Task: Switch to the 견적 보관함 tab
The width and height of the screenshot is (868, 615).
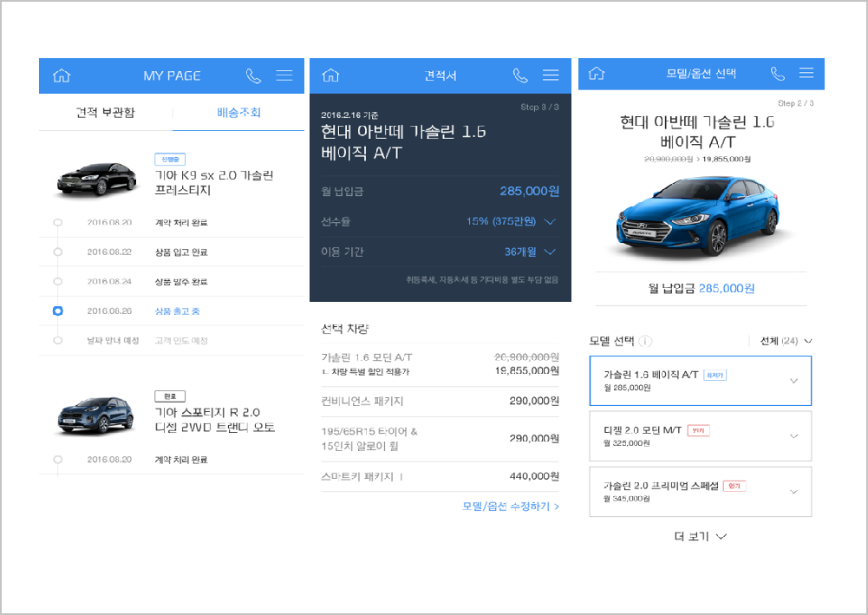Action: pyautogui.click(x=105, y=113)
